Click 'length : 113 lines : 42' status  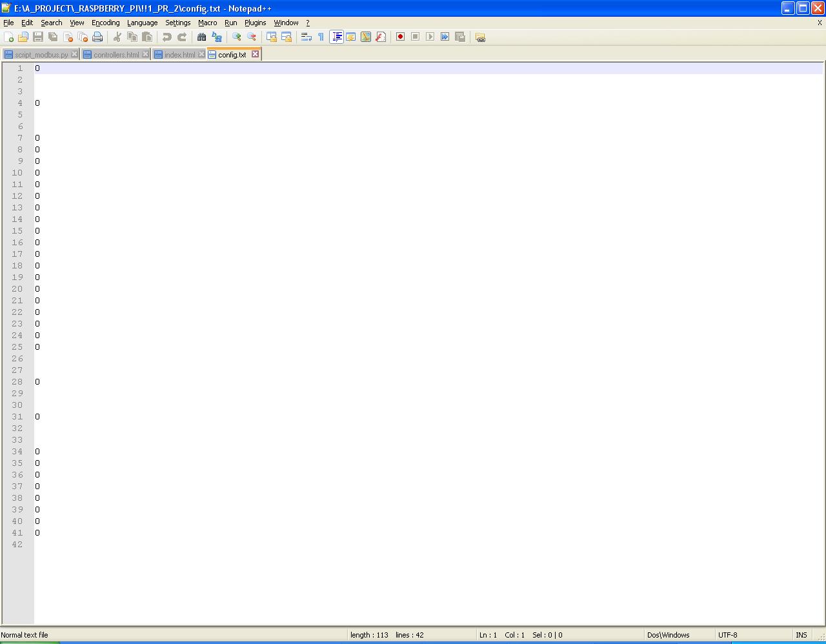click(x=387, y=635)
